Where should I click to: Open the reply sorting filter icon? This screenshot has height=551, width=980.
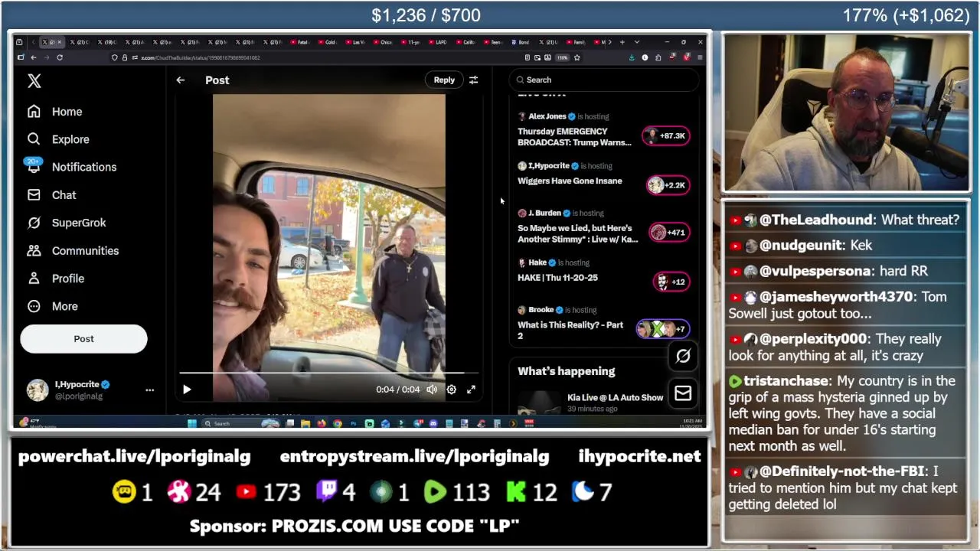[x=473, y=80]
